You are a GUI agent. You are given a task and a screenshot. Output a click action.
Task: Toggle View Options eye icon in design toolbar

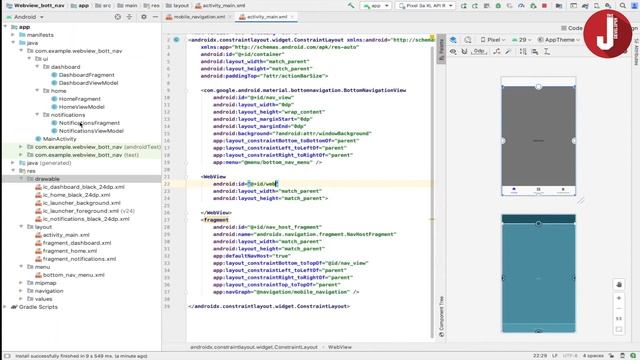(453, 51)
